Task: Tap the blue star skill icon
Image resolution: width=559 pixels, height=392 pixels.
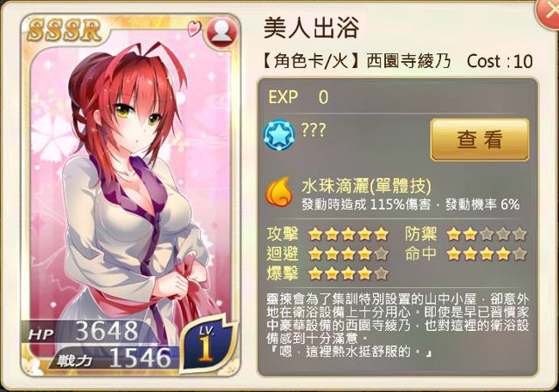Action: pos(279,135)
